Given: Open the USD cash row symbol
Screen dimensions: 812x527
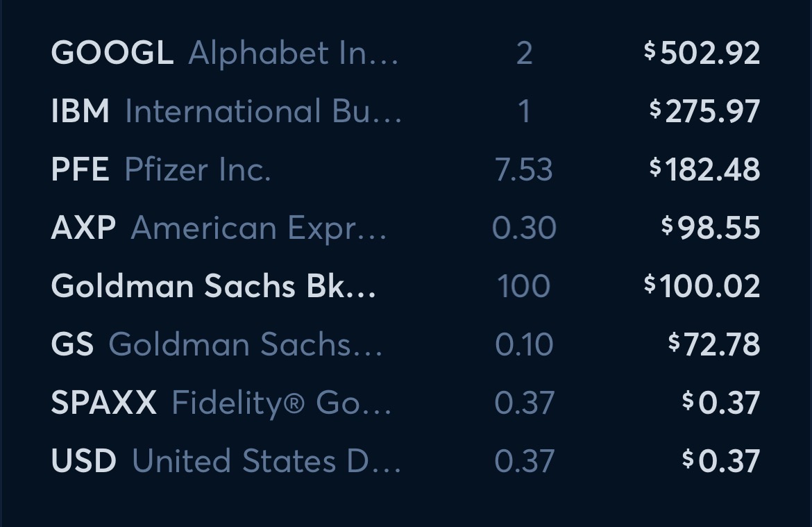Looking at the screenshot, I should click(84, 461).
